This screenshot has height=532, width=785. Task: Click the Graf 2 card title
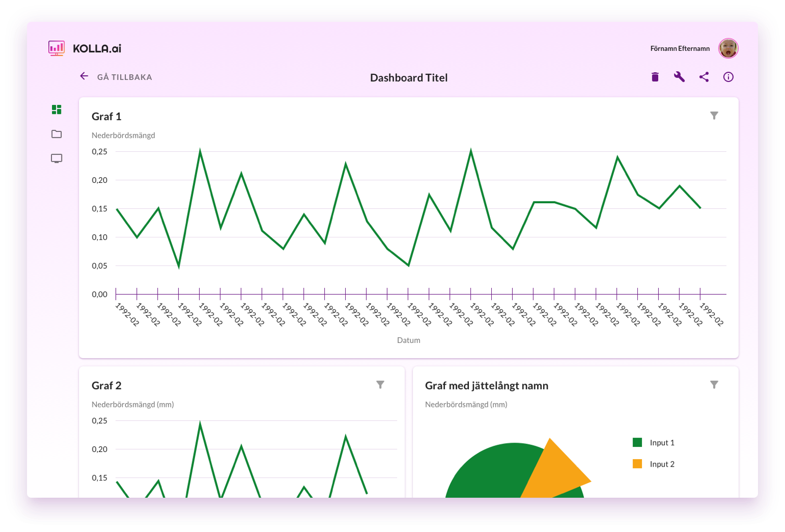click(x=107, y=385)
